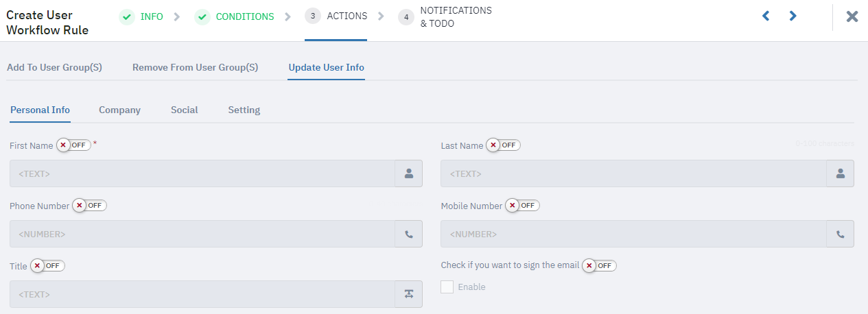This screenshot has width=868, height=314.
Task: Click the person icon in Last Name field
Action: click(841, 174)
